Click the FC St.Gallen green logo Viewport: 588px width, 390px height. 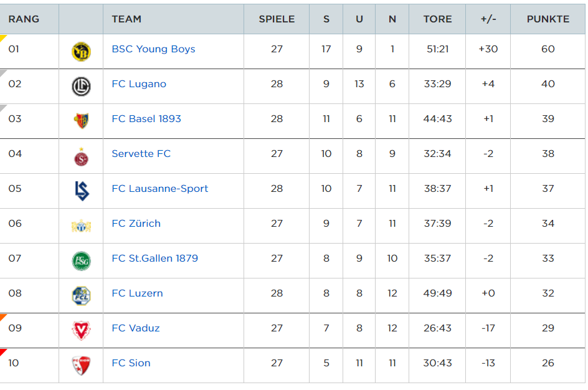click(81, 260)
